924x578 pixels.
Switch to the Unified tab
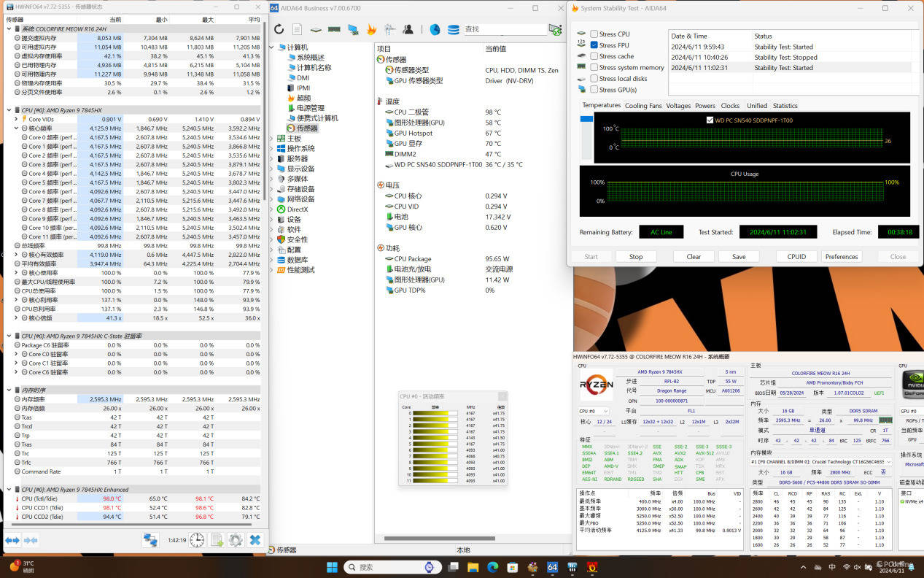757,106
